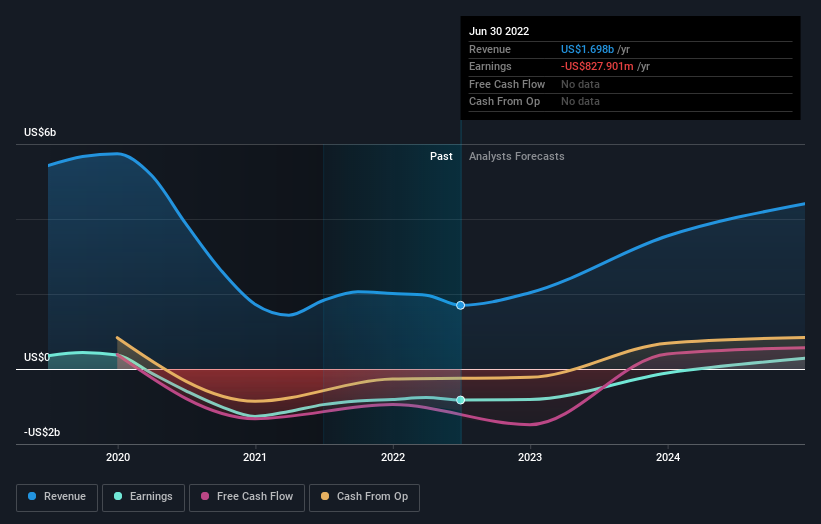Toggle the Earnings legend button
Image resolution: width=821 pixels, height=524 pixels.
click(x=143, y=497)
